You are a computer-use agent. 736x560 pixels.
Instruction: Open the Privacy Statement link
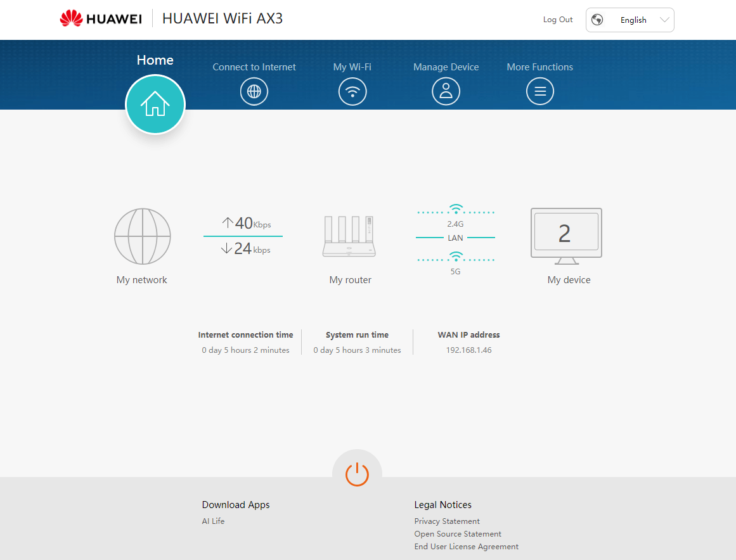tap(447, 521)
